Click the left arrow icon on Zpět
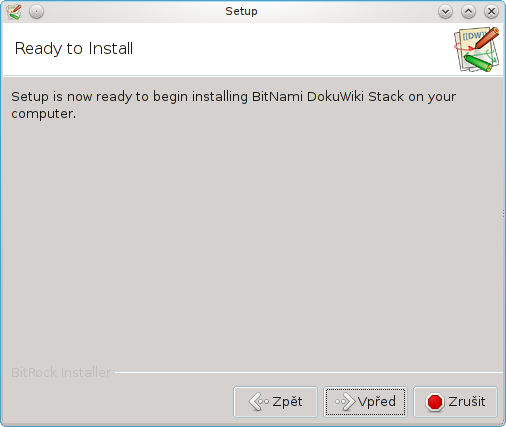Screen dimensions: 506x427 click(x=258, y=402)
